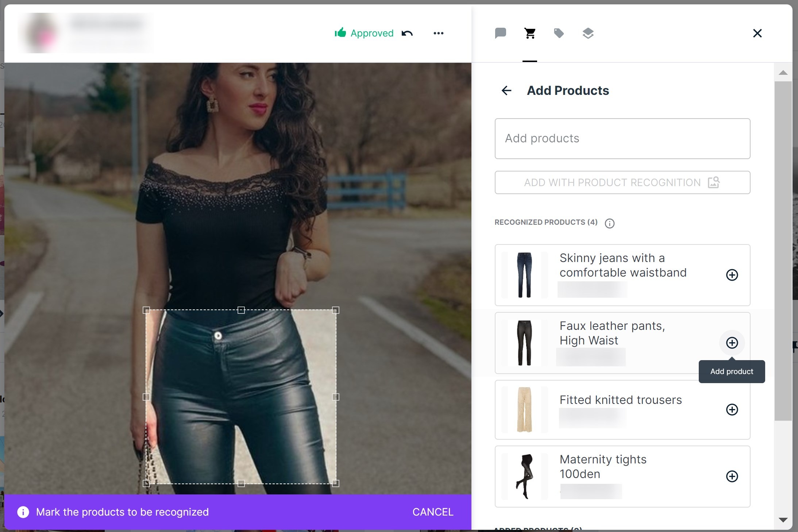Close the post detail dialog
Image resolution: width=798 pixels, height=532 pixels.
(x=757, y=33)
